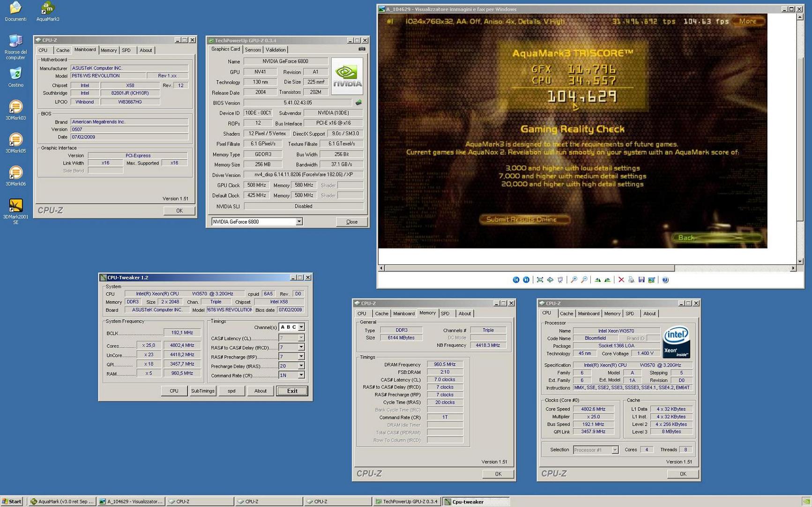Image resolution: width=812 pixels, height=507 pixels.
Task: Open Channel(s) dropdown in CPU-Tweaker
Action: pyautogui.click(x=301, y=327)
